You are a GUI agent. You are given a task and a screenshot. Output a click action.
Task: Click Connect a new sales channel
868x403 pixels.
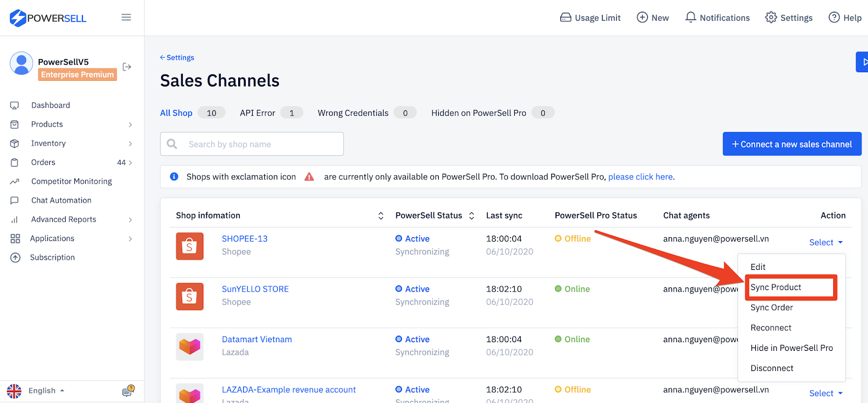pos(792,144)
